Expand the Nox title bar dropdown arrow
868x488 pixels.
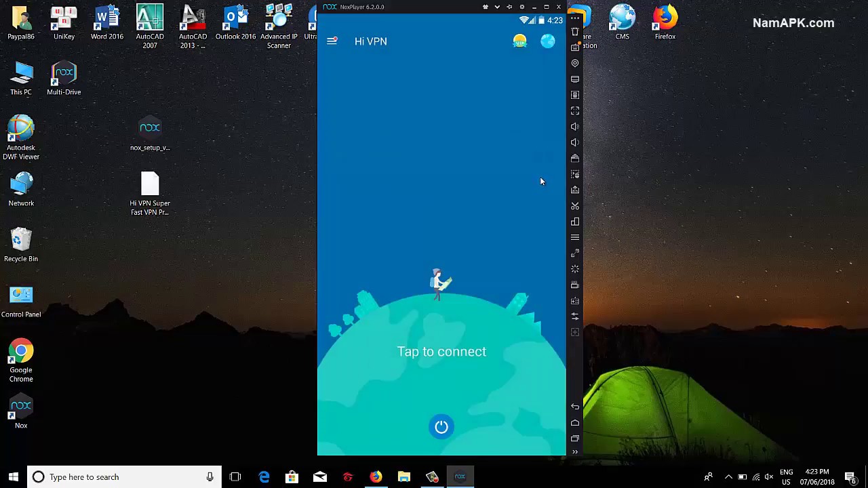497,7
